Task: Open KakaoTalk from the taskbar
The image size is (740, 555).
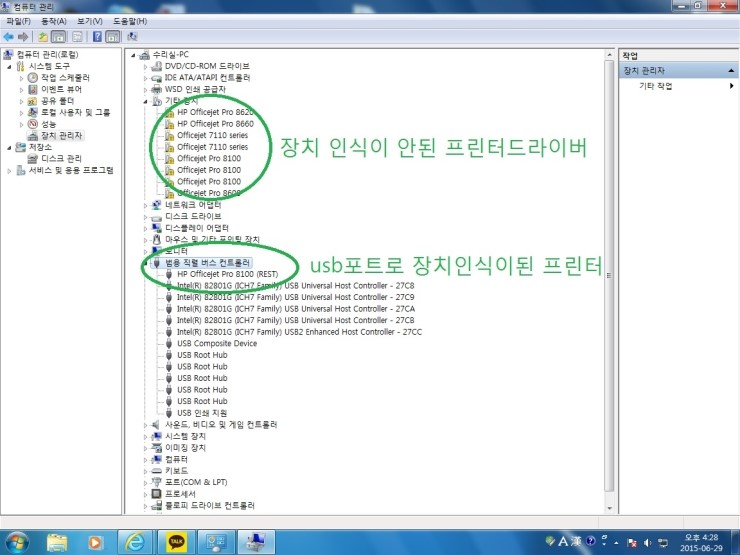Action: (176, 541)
